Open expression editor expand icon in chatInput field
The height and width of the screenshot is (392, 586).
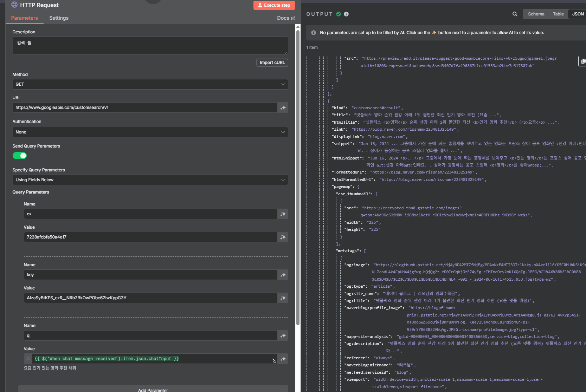[275, 361]
